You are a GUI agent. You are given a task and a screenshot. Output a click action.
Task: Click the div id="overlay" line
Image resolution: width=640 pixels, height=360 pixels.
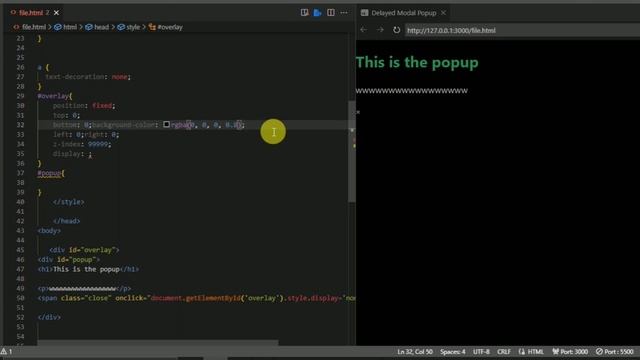(84, 250)
